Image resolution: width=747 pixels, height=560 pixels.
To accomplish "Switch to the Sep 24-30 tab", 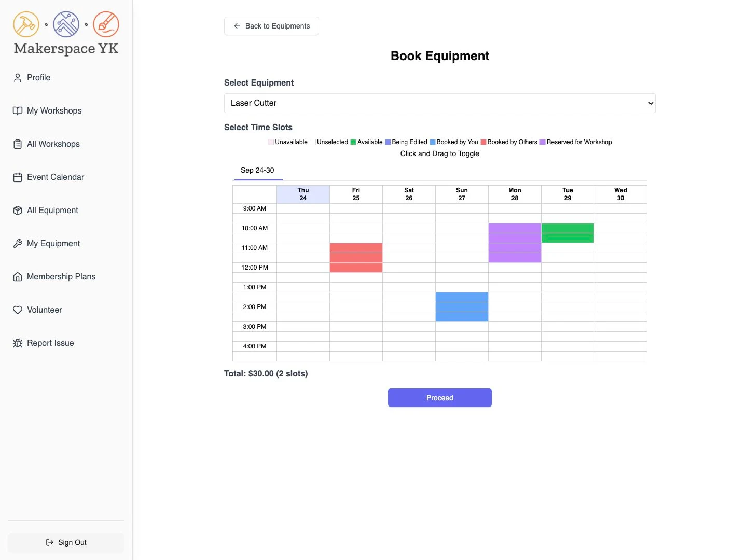I will pyautogui.click(x=257, y=171).
